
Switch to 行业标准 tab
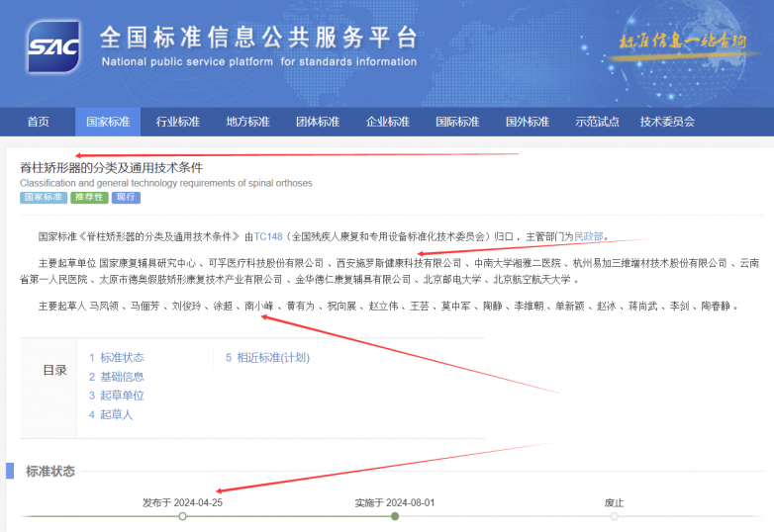(x=178, y=122)
